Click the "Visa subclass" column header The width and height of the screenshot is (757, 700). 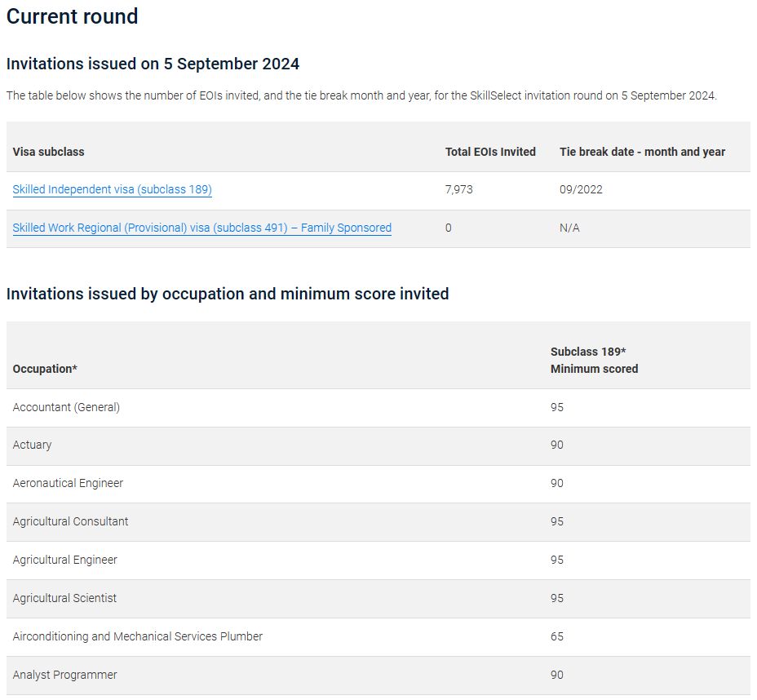click(x=48, y=152)
